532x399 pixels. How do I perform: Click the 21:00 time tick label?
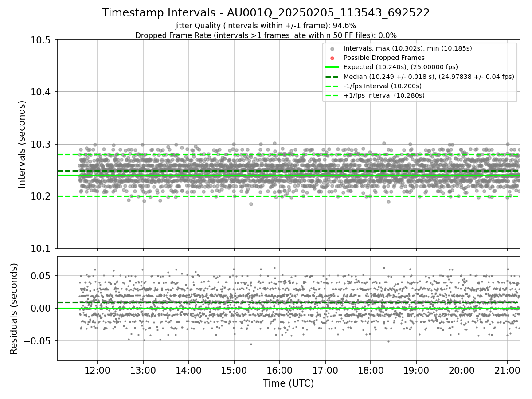(x=508, y=370)
